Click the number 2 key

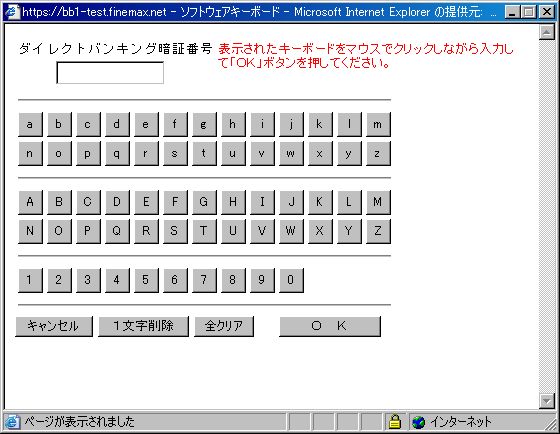click(x=59, y=280)
